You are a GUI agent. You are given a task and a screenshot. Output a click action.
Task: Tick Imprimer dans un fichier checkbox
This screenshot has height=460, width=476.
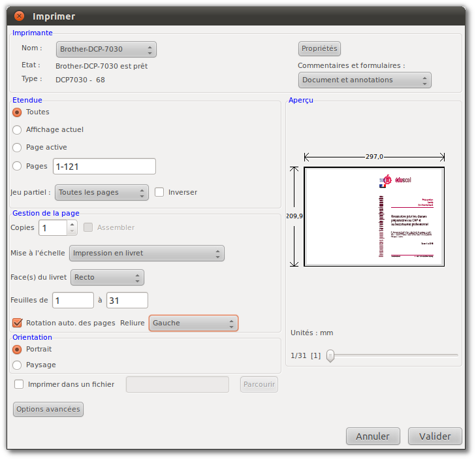point(19,384)
